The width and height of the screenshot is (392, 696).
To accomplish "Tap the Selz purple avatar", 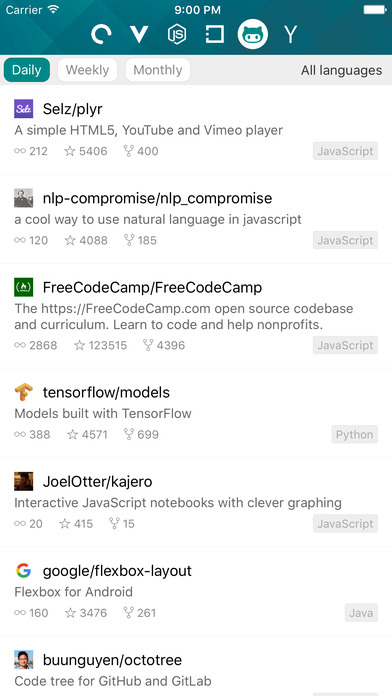I will coord(24,109).
